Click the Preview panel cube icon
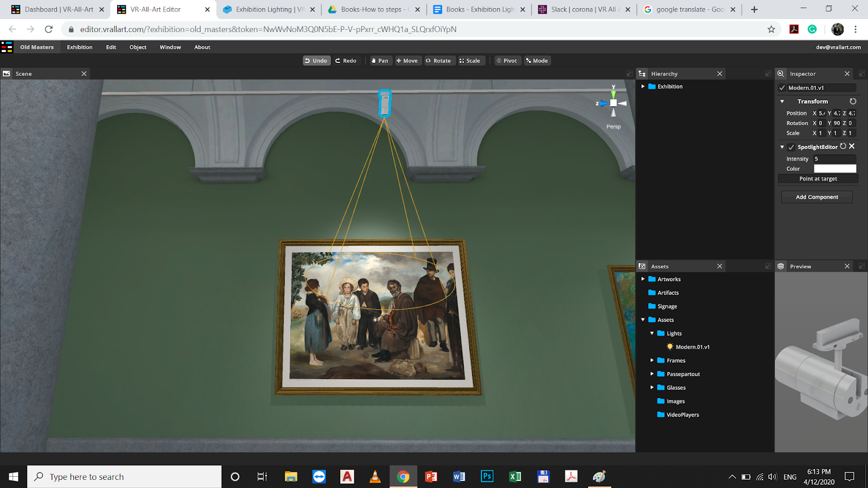 [781, 266]
